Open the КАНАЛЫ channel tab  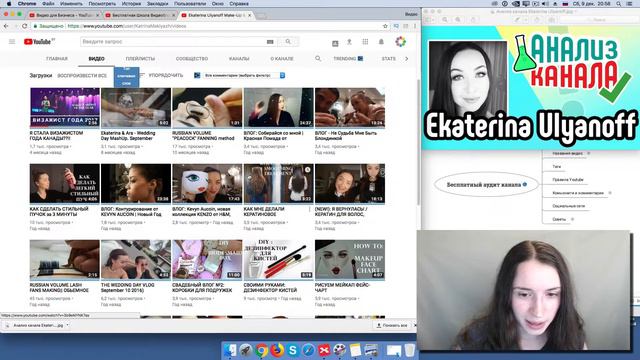(239, 59)
